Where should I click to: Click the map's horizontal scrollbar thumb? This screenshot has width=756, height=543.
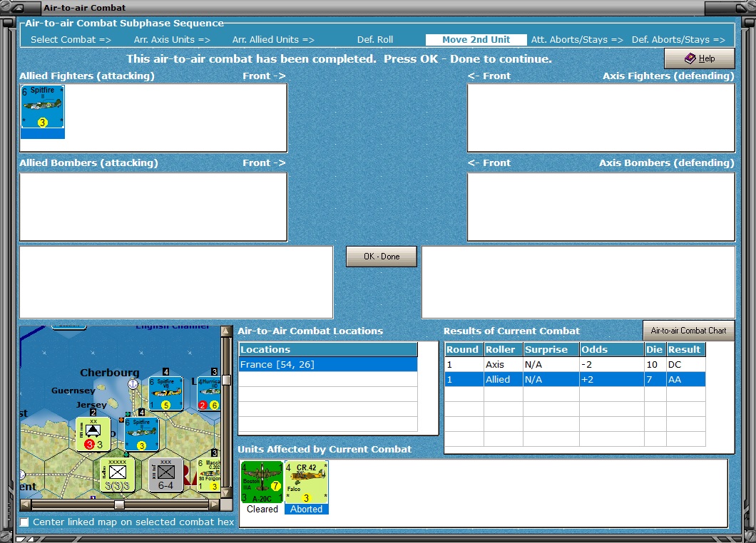click(119, 505)
